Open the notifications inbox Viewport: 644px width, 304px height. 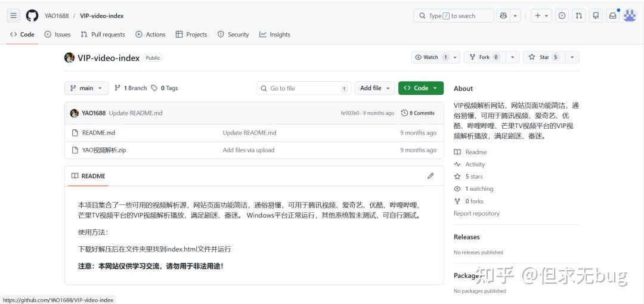613,15
